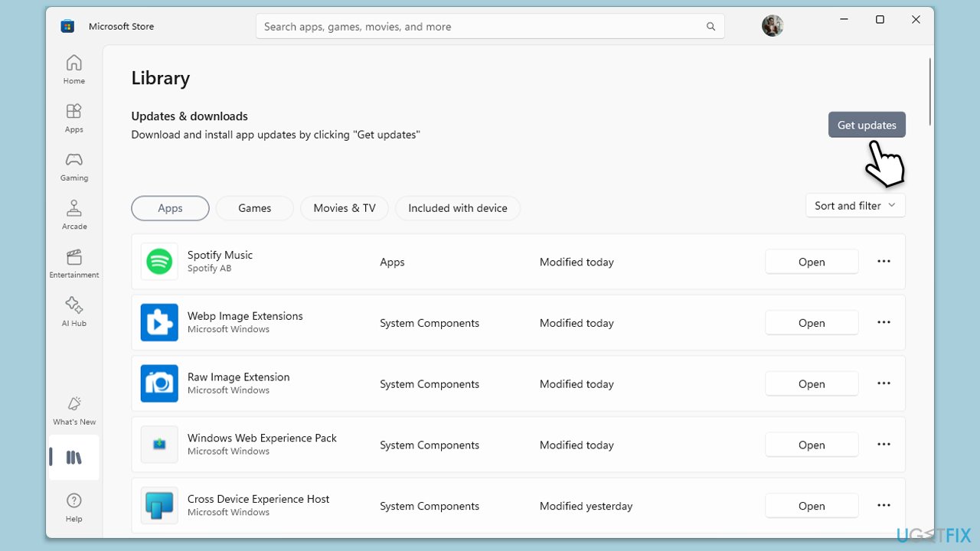The image size is (980, 551).
Task: Open Spotify Music with its Open button
Action: click(812, 262)
